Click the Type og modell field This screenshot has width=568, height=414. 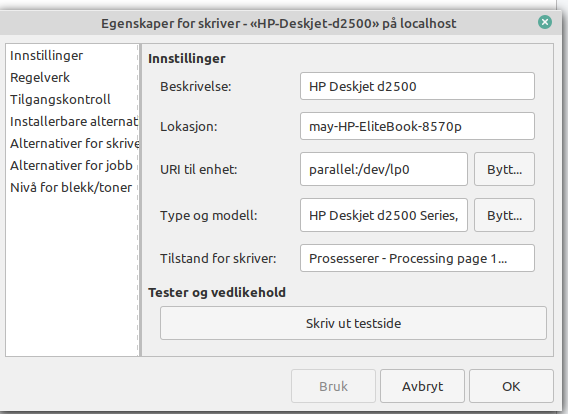(x=384, y=215)
